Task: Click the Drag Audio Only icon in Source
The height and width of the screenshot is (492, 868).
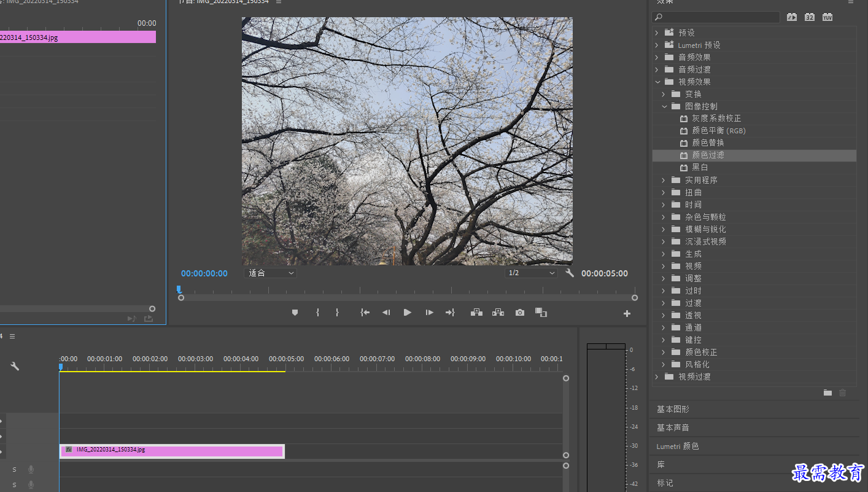Action: [x=131, y=319]
